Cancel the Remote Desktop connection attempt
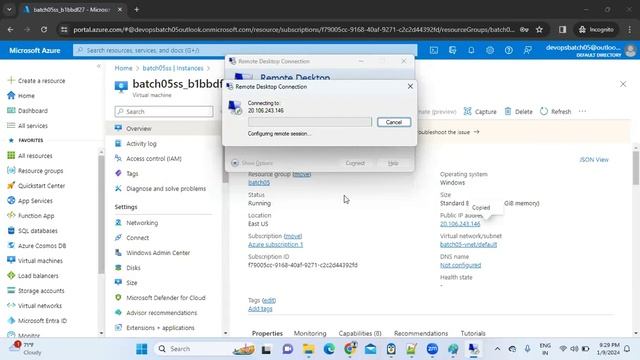The image size is (640, 360). coord(394,122)
